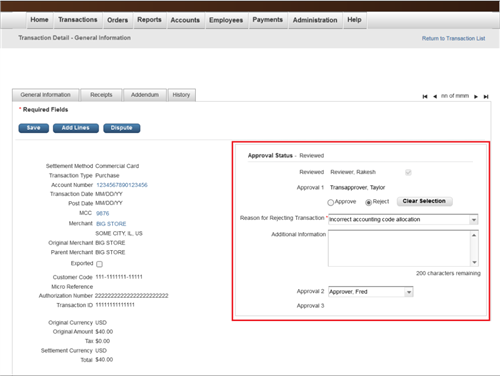500x376 pixels.
Task: Click the Total $40.00 value
Action: tap(104, 360)
